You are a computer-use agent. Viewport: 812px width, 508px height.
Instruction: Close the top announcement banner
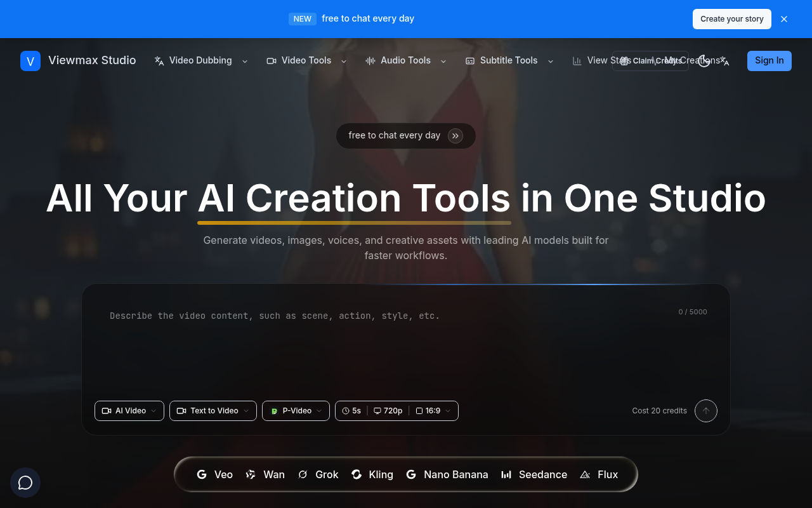784,19
